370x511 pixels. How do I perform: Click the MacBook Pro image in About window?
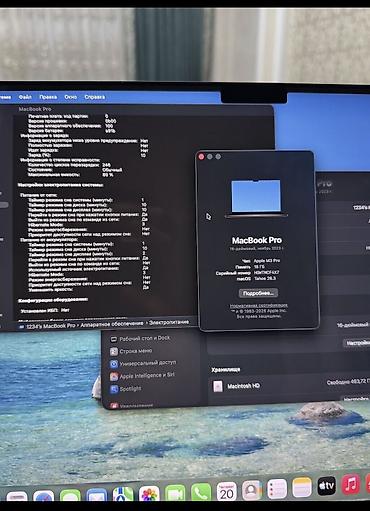click(256, 199)
